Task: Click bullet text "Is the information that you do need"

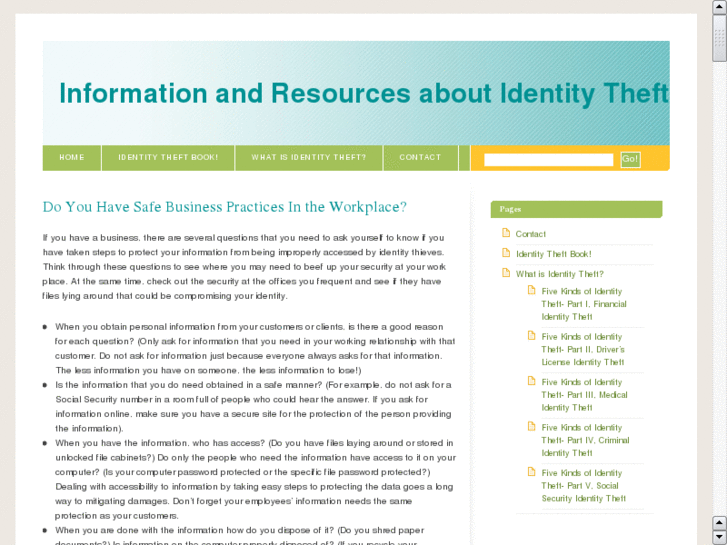Action: click(254, 407)
